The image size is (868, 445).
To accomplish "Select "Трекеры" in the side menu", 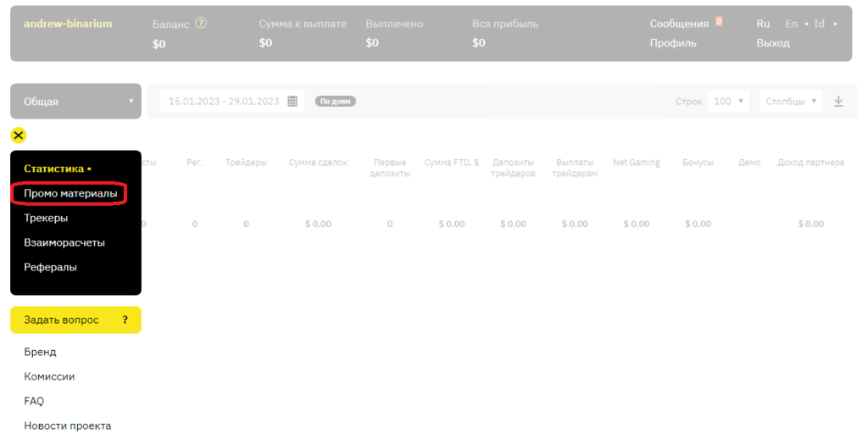I will click(46, 218).
